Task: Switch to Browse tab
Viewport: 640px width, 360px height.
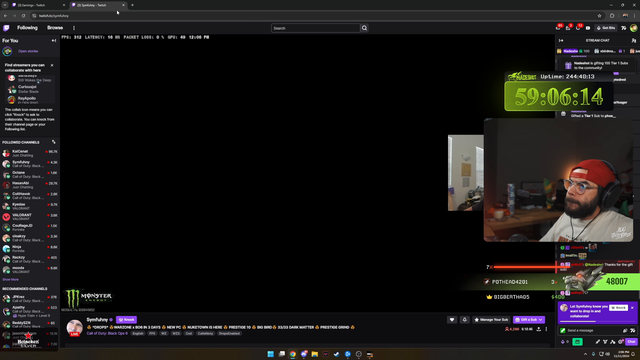Action: pos(55,28)
